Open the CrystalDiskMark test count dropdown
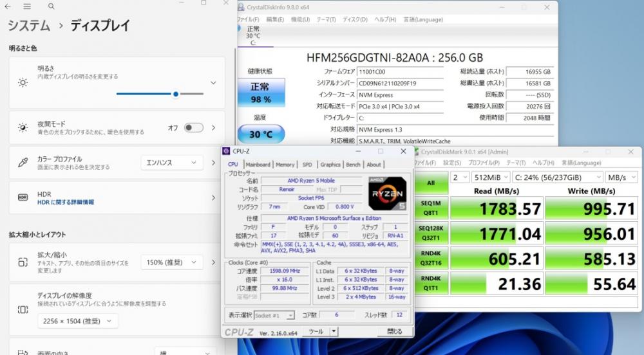This screenshot has width=644, height=355. click(460, 177)
